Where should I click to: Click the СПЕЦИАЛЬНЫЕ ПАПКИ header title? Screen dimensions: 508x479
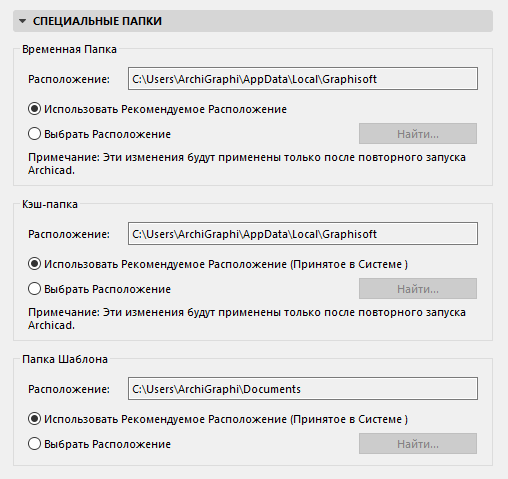tap(97, 21)
